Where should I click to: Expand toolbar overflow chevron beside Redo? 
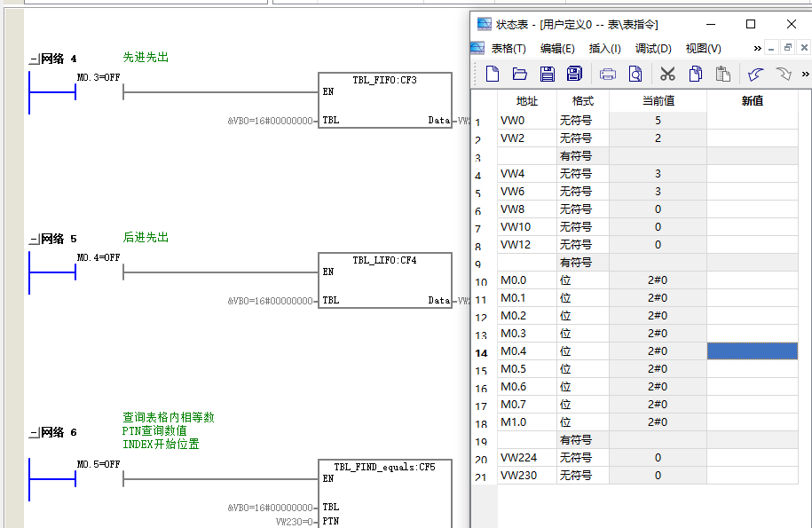click(x=805, y=74)
